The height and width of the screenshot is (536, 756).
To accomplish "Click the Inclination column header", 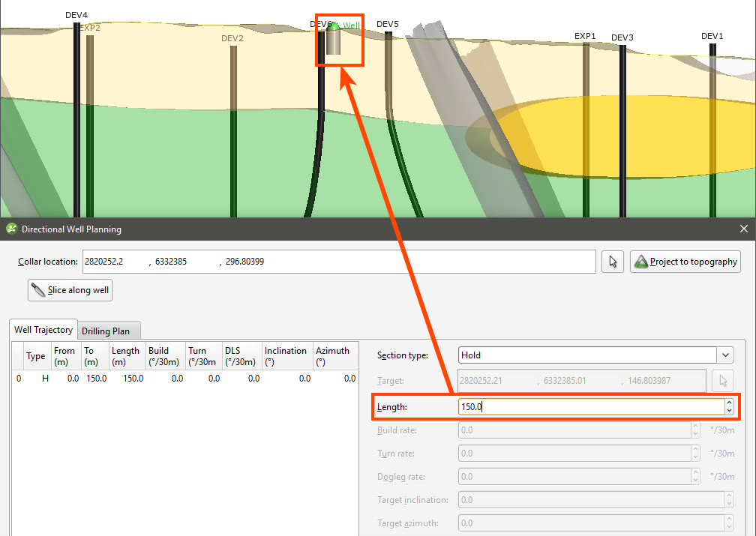I will pos(285,355).
